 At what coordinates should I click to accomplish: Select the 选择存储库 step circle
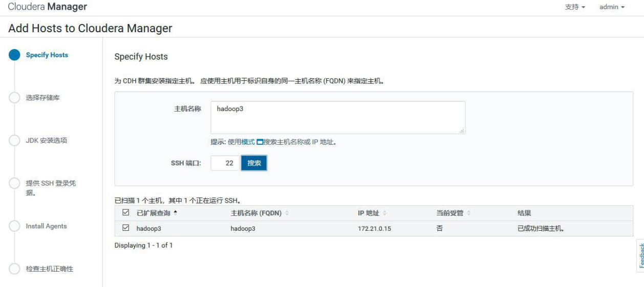(x=15, y=98)
